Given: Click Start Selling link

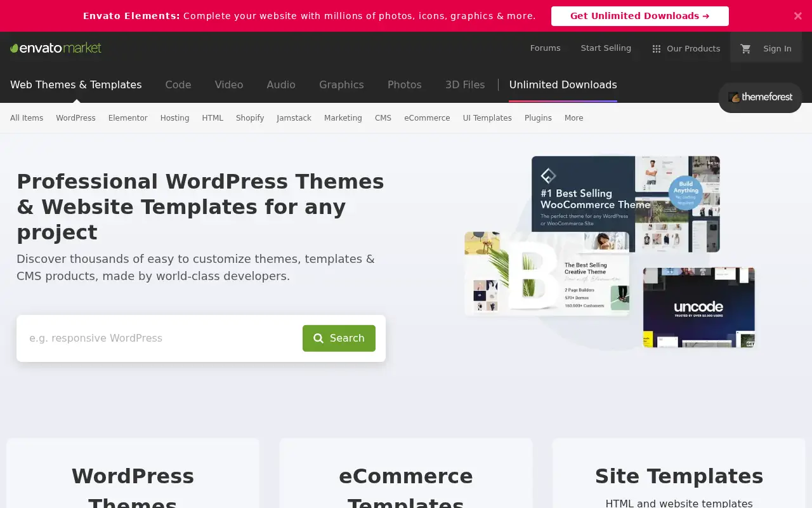Looking at the screenshot, I should pos(606,48).
